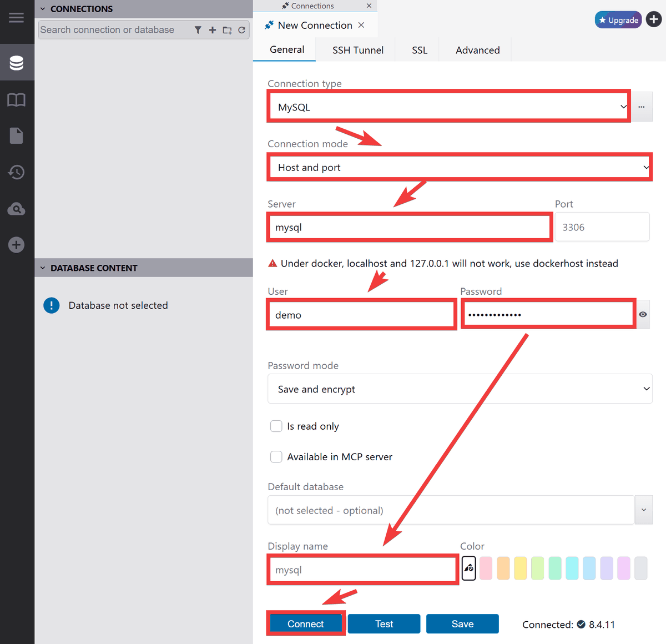Click the plus circle sidebar icon
Viewport: 666px width, 644px height.
click(17, 245)
